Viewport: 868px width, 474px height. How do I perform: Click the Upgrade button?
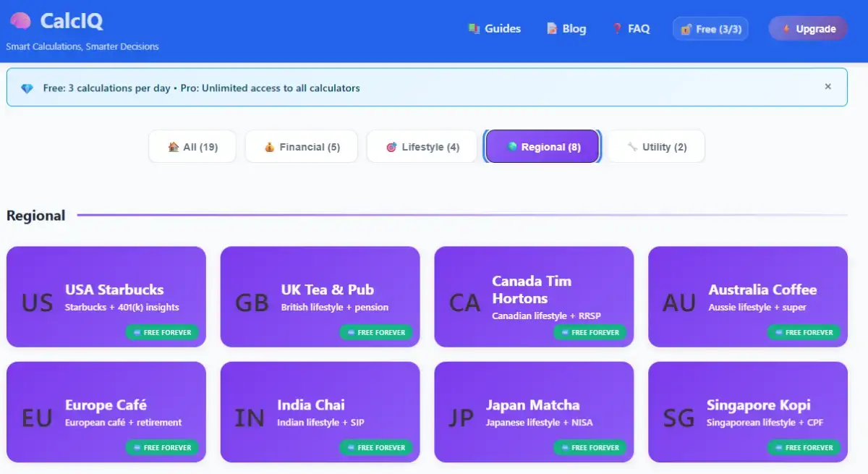click(808, 29)
